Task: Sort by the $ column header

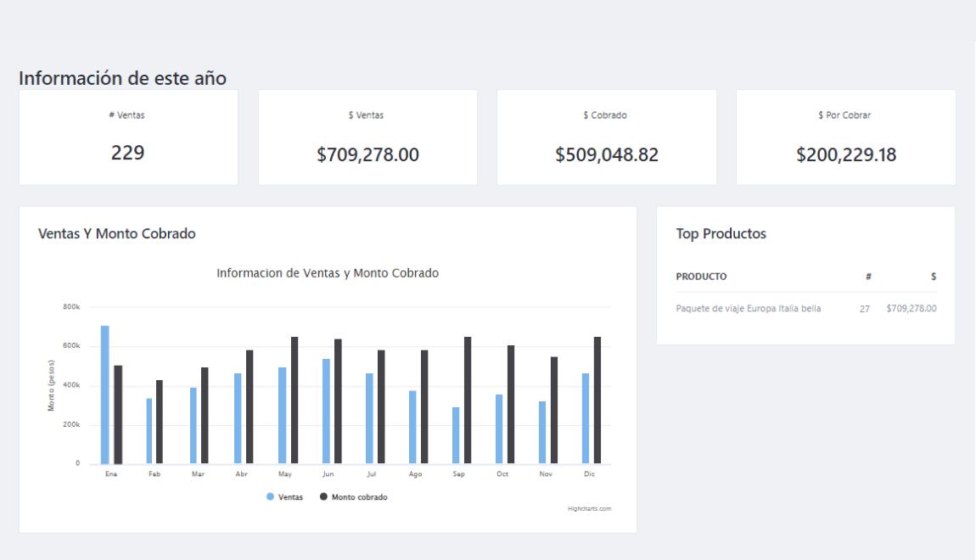Action: pos(933,277)
